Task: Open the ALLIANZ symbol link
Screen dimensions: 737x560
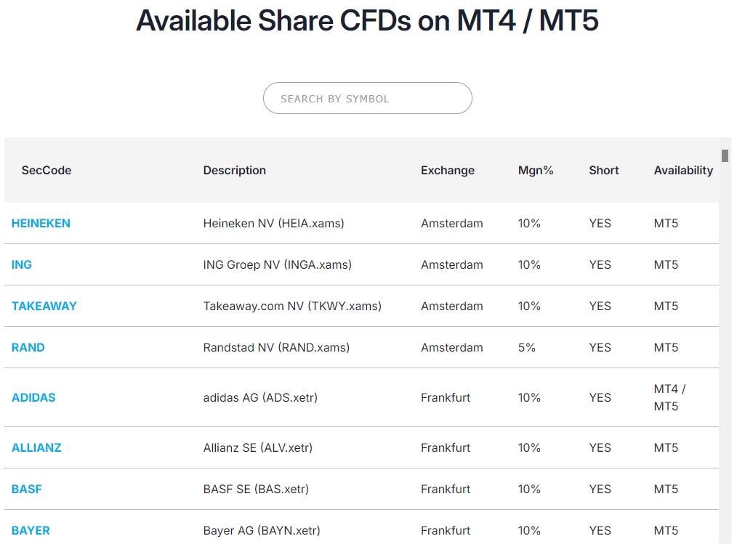Action: point(36,447)
